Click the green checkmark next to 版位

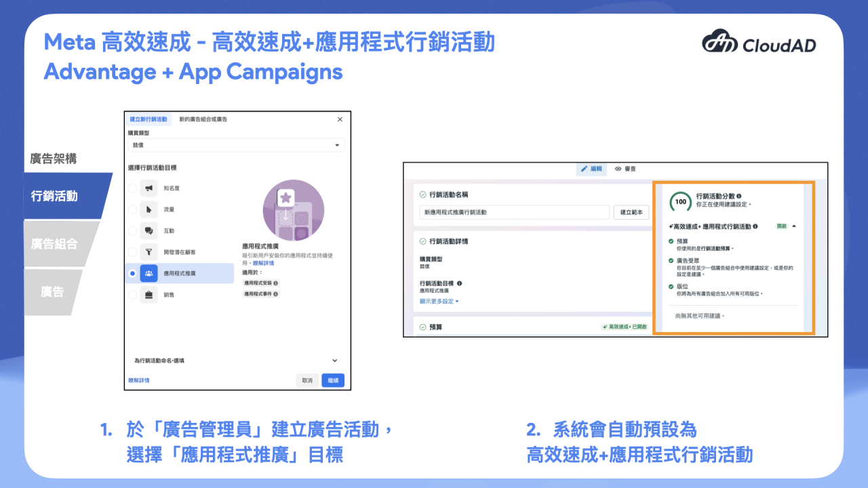671,286
